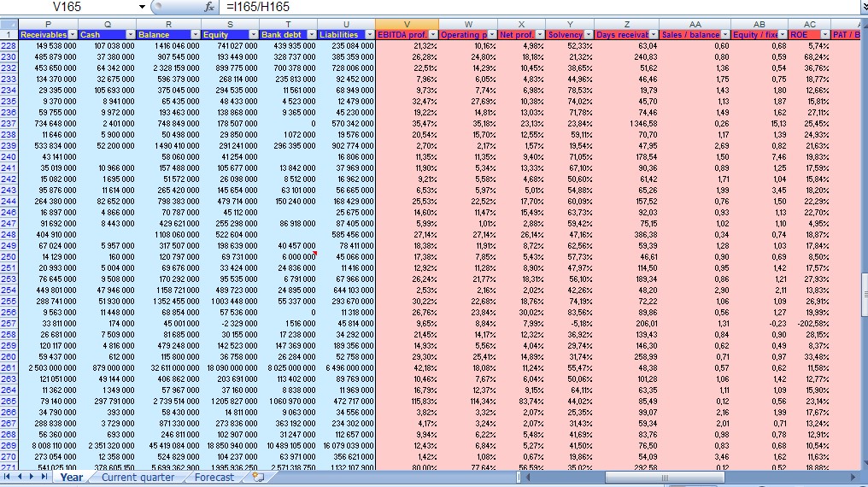This screenshot has height=487, width=868.
Task: Select row 250 header
Action: (x=9, y=257)
